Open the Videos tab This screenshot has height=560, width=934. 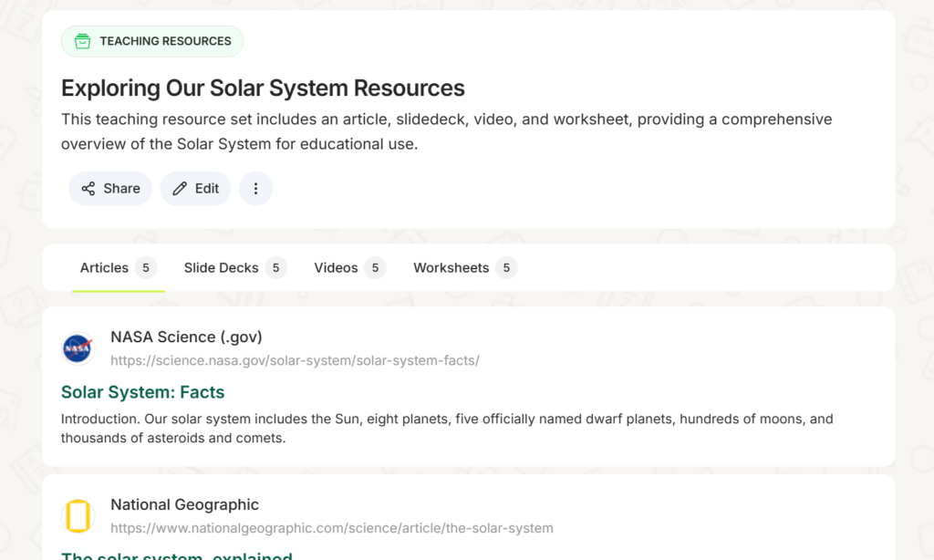pos(336,268)
